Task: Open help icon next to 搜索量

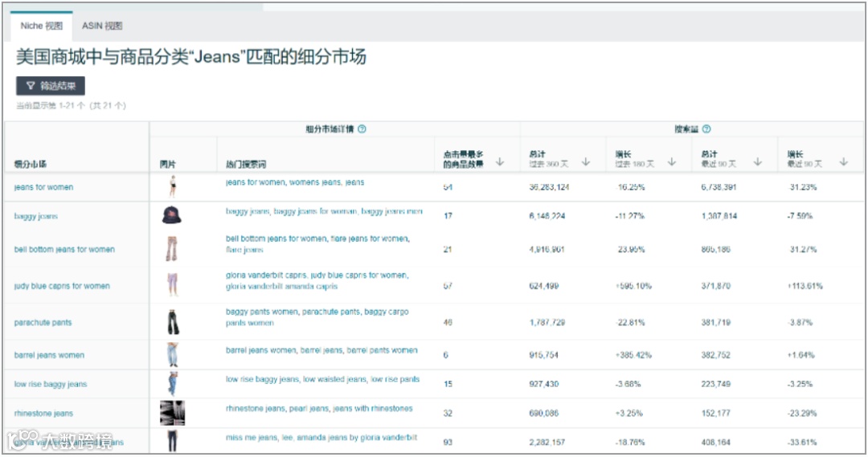Action: pyautogui.click(x=706, y=129)
